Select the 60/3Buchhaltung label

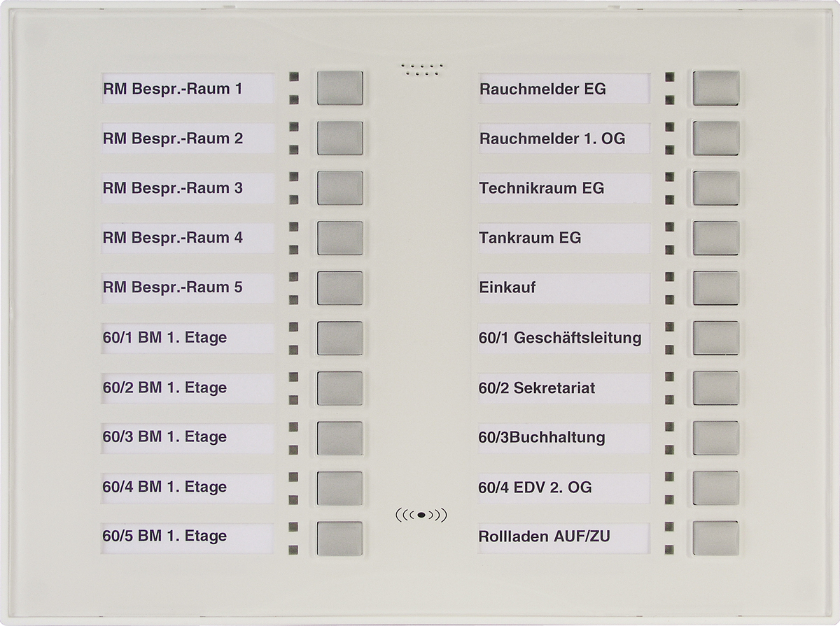click(564, 438)
